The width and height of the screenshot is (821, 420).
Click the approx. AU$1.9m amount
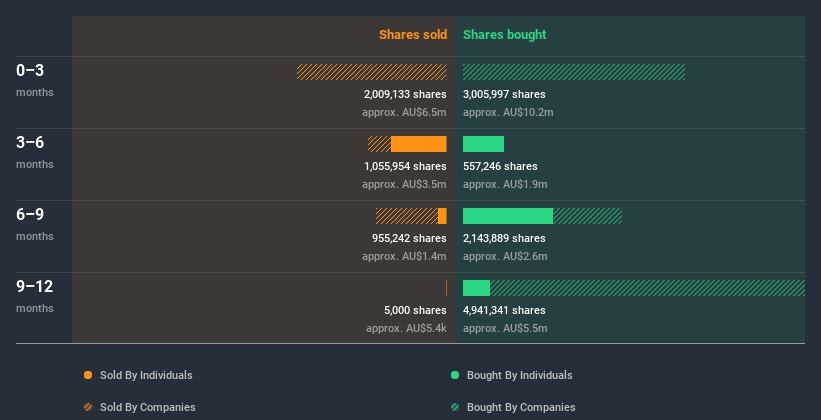[x=505, y=184]
